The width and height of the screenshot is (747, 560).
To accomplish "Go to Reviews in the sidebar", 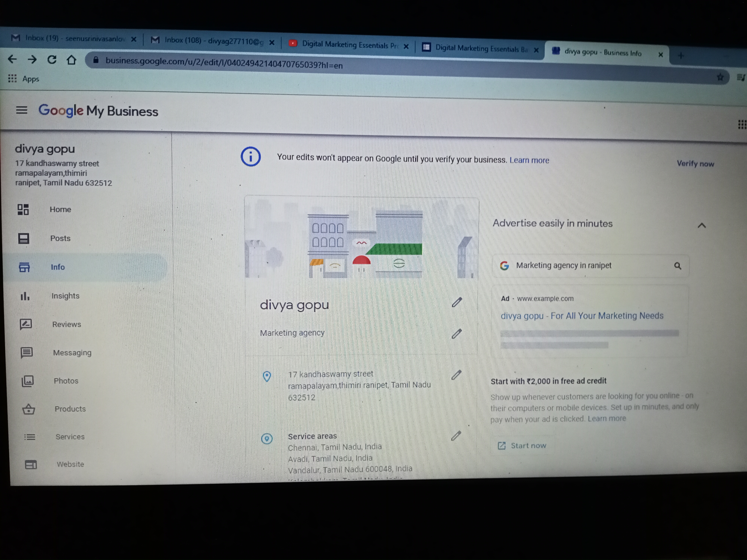I will (66, 324).
